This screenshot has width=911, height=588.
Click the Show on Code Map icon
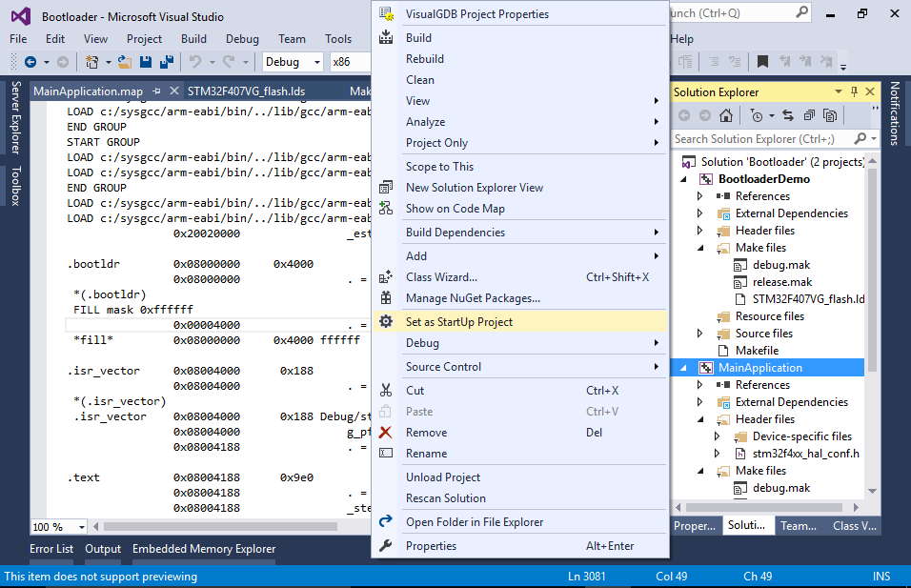[386, 208]
